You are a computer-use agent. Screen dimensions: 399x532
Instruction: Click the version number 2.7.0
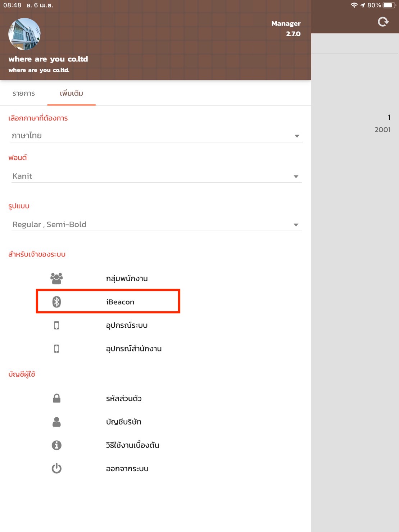pos(293,34)
